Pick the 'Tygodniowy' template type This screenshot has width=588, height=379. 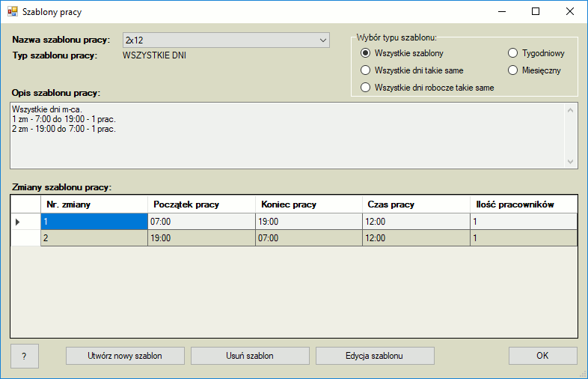click(513, 53)
